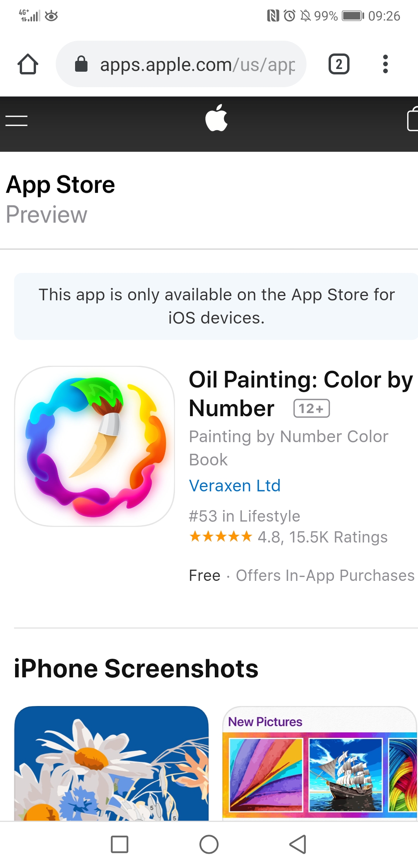Tap the Android recent apps square button
The width and height of the screenshot is (418, 868).
[x=120, y=844]
